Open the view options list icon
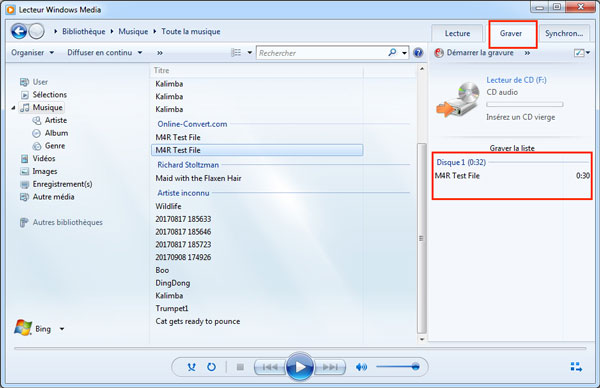This screenshot has width=600, height=388. (x=236, y=52)
